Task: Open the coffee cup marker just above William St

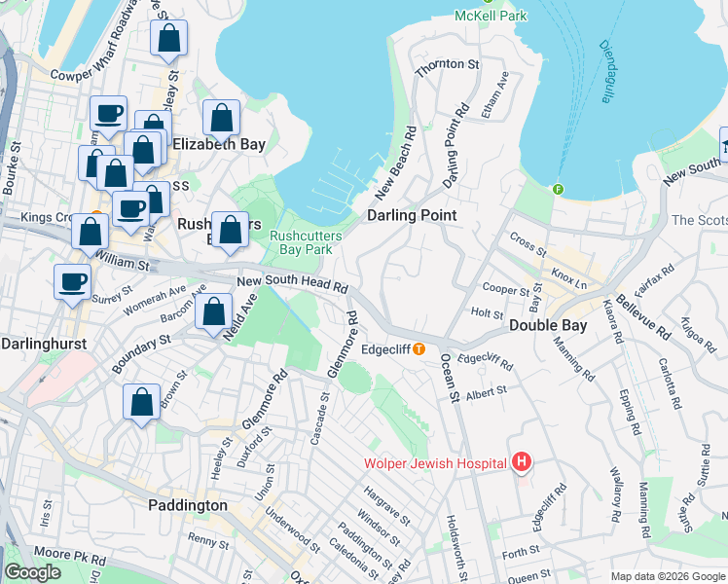Action: tap(131, 210)
